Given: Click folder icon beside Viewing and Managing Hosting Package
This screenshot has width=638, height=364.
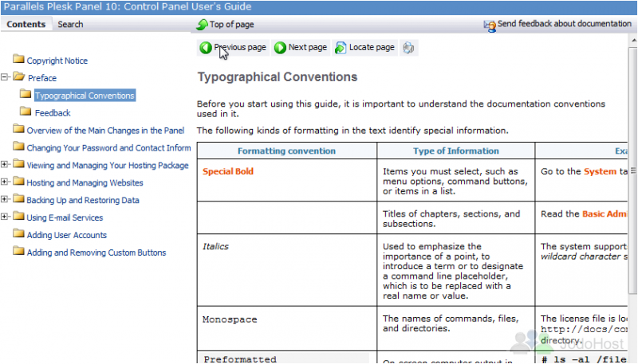Looking at the screenshot, I should (18, 164).
